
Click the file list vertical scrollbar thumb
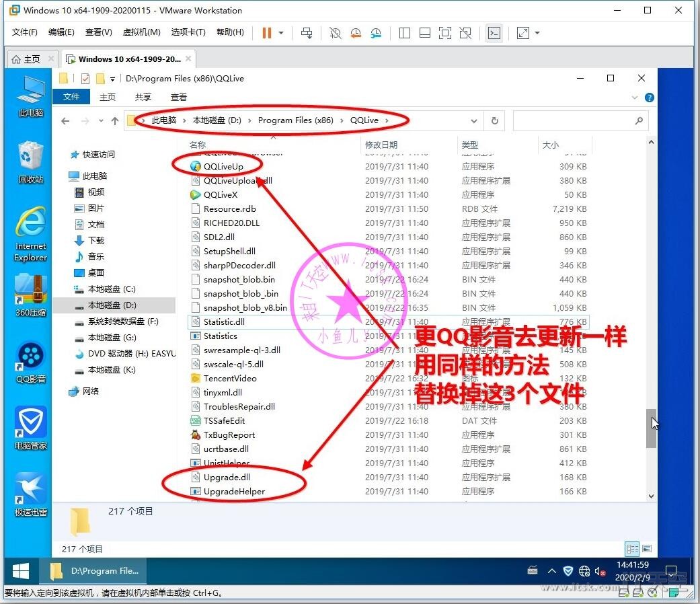[651, 428]
